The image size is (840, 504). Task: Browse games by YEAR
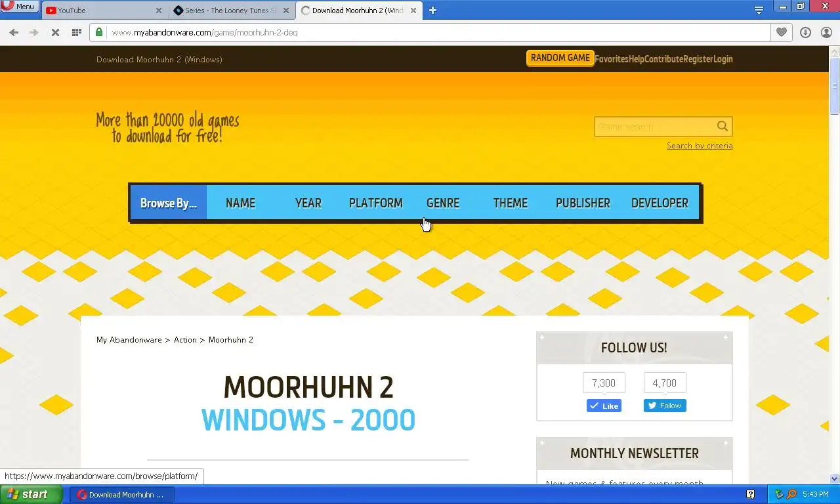308,203
